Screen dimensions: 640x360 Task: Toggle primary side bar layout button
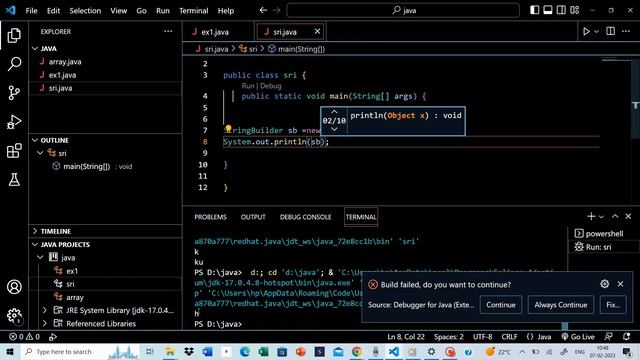(534, 10)
